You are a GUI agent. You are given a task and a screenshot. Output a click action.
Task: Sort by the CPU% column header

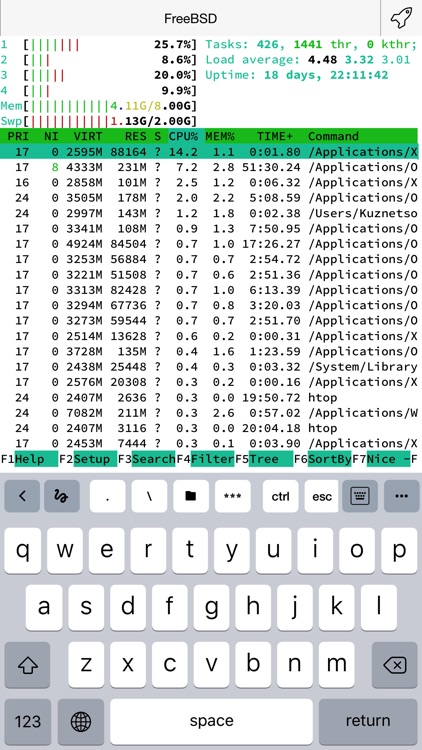click(x=183, y=136)
